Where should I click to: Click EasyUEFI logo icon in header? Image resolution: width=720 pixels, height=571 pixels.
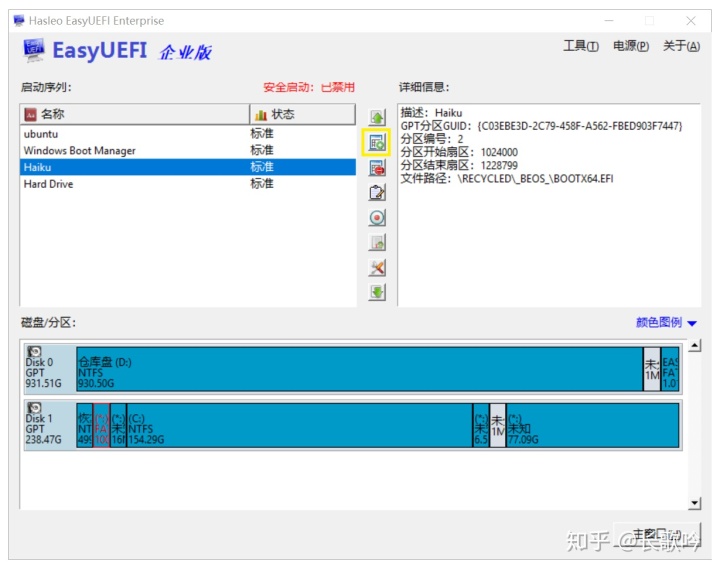34,50
